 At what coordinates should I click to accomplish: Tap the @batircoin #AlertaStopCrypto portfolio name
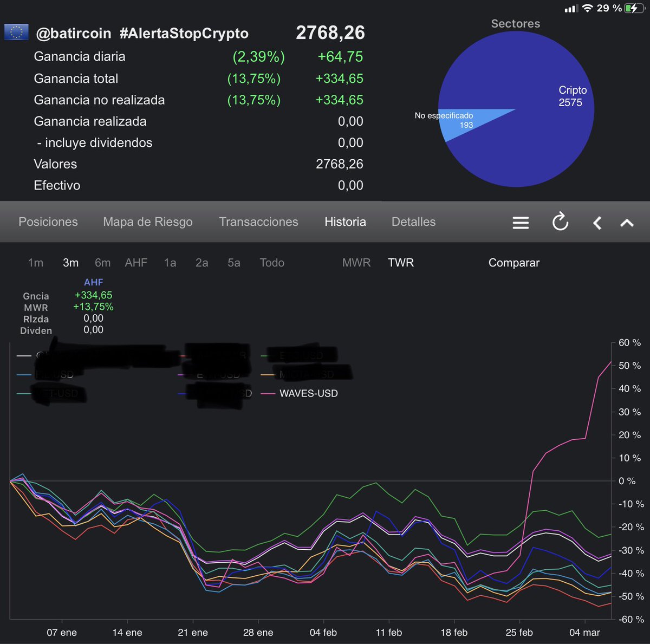click(142, 34)
